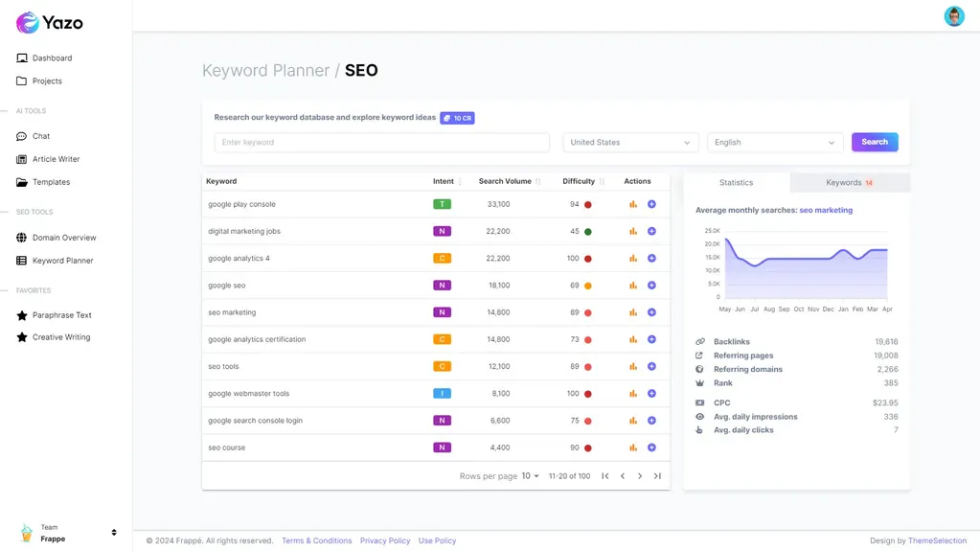The image size is (980, 551).
Task: Expand the United States country dropdown
Action: click(x=630, y=143)
